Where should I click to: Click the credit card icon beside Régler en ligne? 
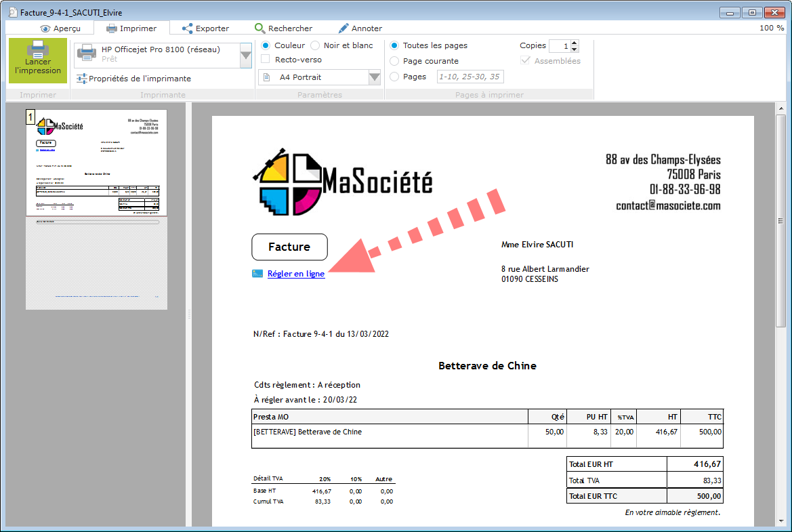(x=257, y=274)
